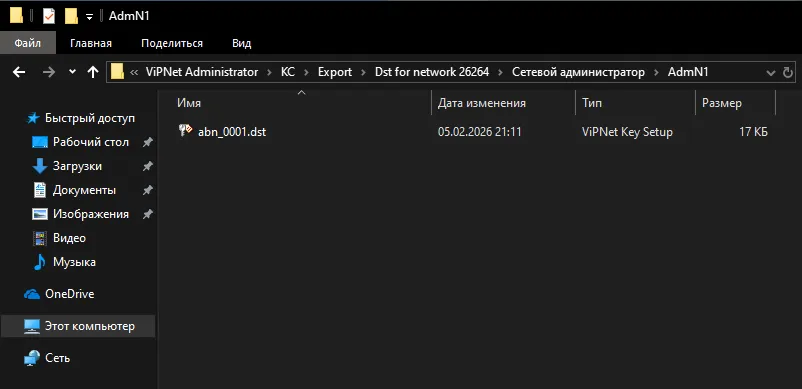The height and width of the screenshot is (389, 802).
Task: Sort by the Размер column header
Action: tap(736, 103)
